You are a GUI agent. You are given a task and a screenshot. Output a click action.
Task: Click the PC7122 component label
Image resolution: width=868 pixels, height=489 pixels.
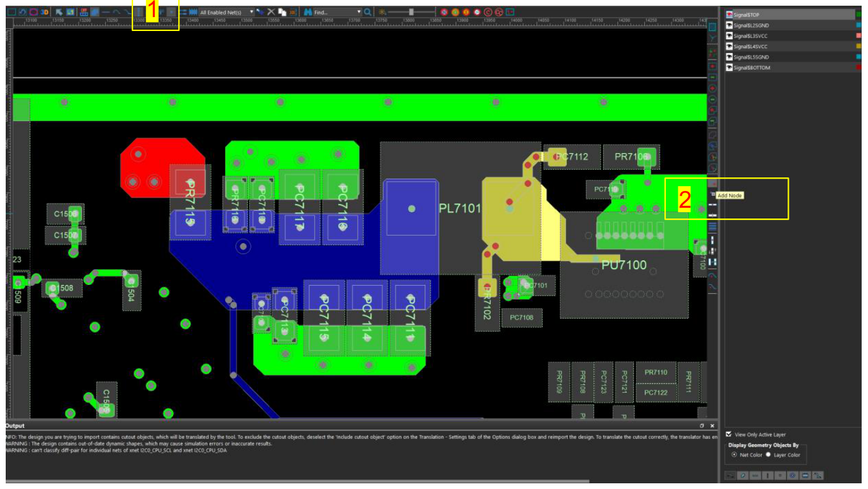pyautogui.click(x=656, y=393)
